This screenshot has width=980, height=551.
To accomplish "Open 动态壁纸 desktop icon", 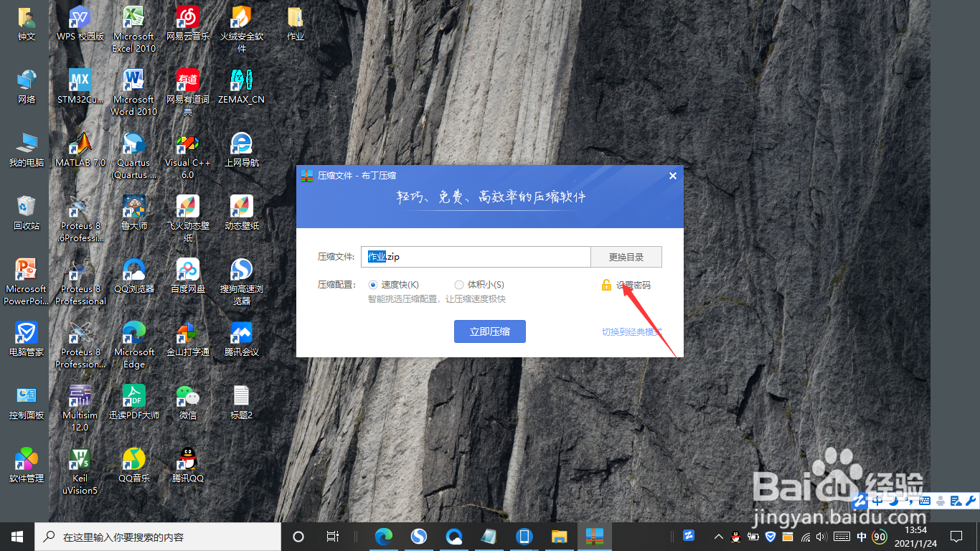I will point(242,212).
